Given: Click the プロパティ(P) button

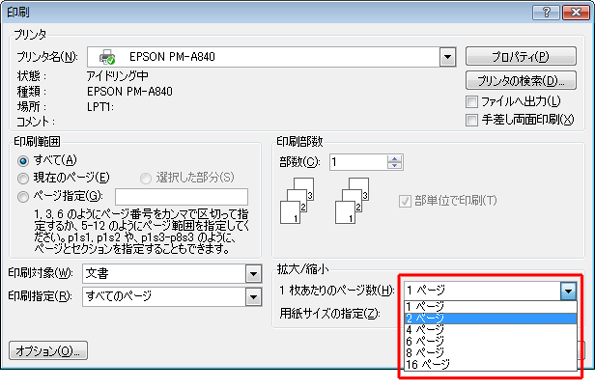Looking at the screenshot, I should click(x=521, y=57).
